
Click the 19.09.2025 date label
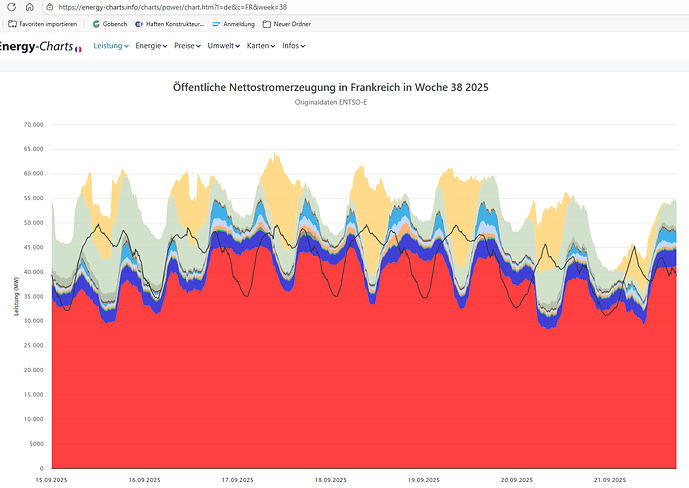point(424,480)
